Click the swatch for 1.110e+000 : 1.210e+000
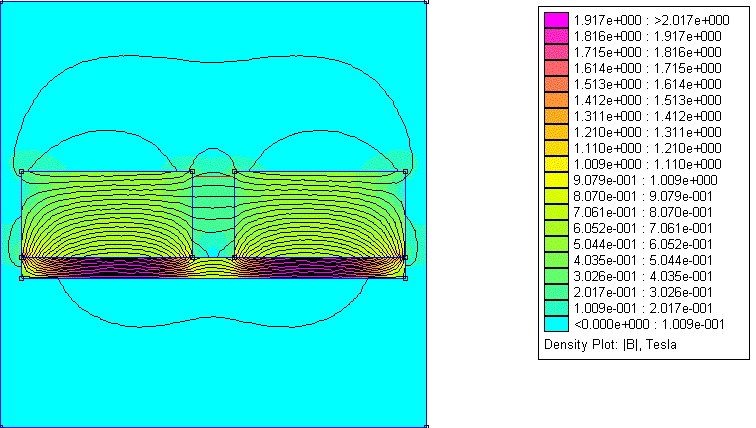756x428 pixels. [x=556, y=148]
